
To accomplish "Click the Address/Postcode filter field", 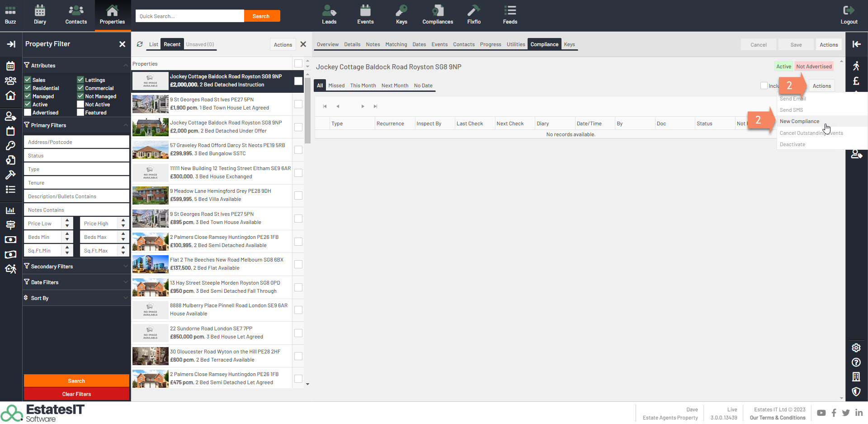I will tap(76, 142).
